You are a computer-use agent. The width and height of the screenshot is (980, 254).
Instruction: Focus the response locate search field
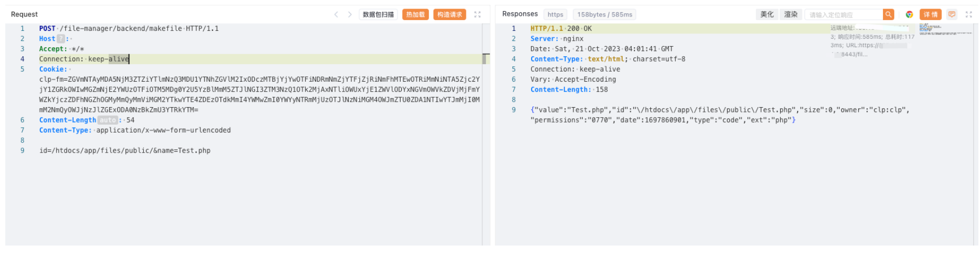(843, 15)
